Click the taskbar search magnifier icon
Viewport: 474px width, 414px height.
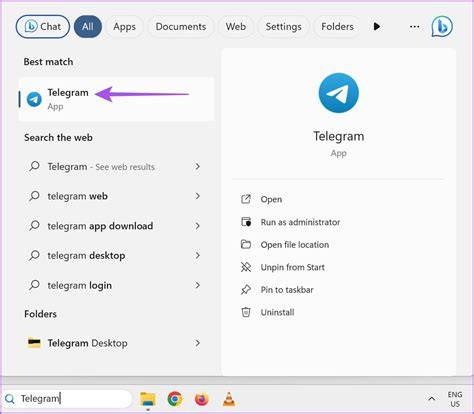coord(10,399)
